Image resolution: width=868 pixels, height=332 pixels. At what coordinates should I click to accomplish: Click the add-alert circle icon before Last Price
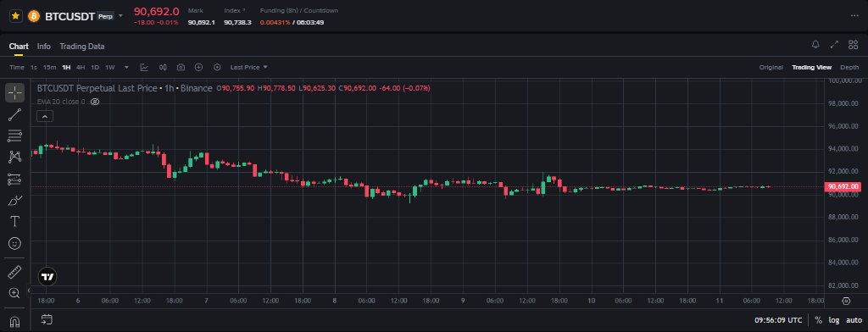click(217, 68)
